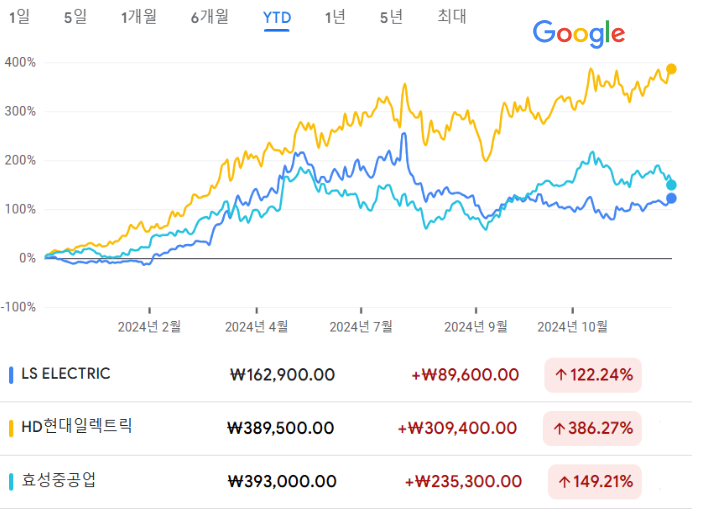The image size is (707, 516).
Task: Open the 5년 range tab
Action: 391,17
